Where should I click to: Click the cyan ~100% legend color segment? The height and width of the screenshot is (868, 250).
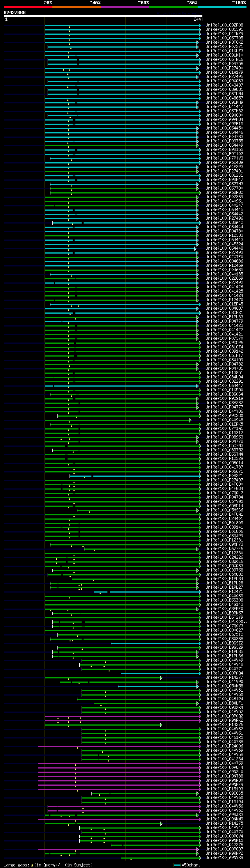(222, 7)
